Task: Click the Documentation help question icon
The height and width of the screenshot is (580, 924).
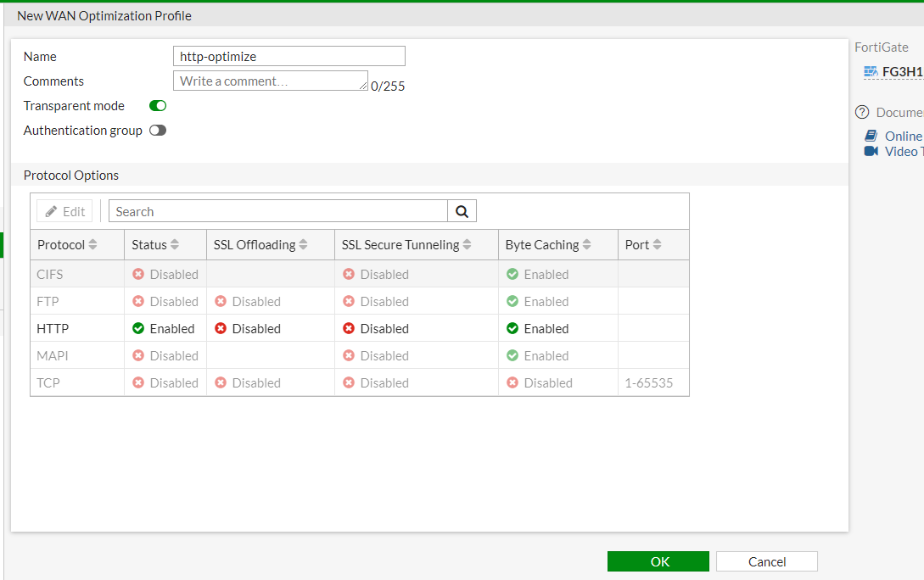Action: [x=863, y=112]
